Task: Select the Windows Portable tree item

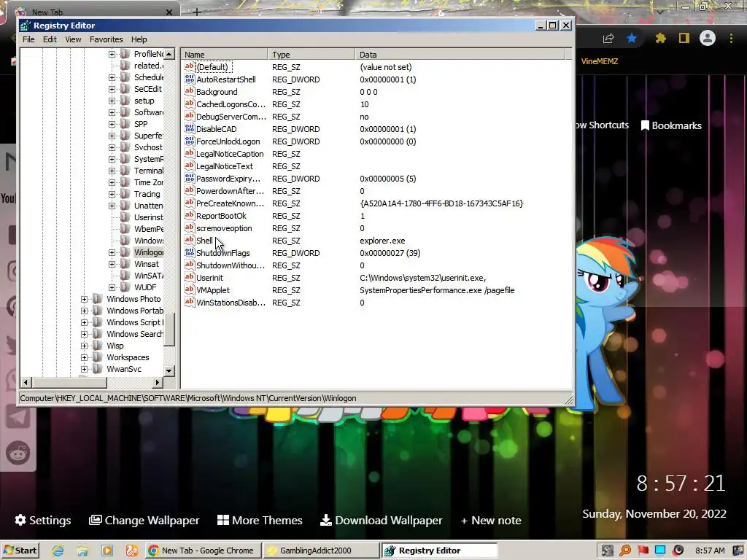Action: pos(135,311)
